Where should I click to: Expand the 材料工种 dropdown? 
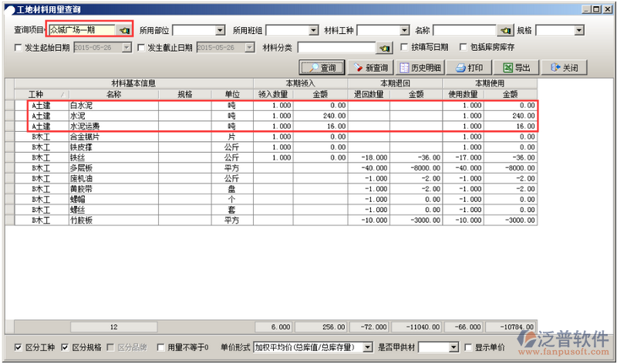(x=404, y=30)
